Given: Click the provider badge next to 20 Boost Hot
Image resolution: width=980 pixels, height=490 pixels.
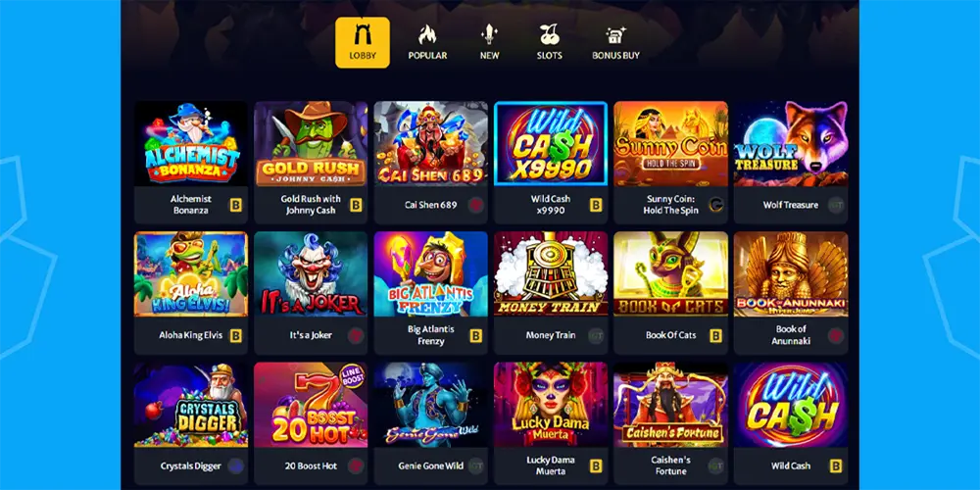Looking at the screenshot, I should [356, 466].
